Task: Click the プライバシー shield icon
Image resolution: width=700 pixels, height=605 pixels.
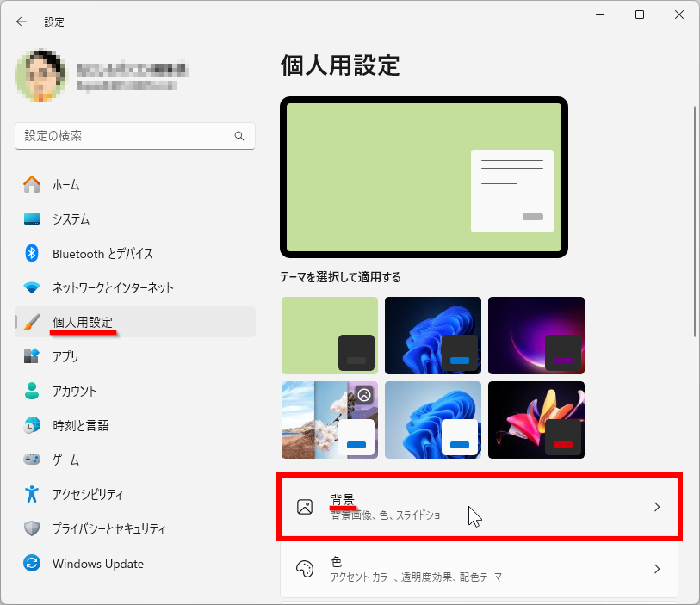Action: click(32, 528)
